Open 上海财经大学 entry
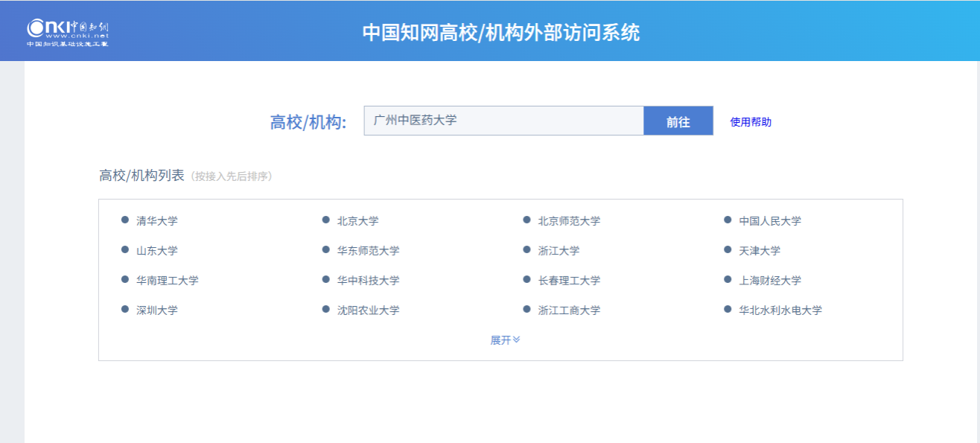The width and height of the screenshot is (980, 443). [770, 281]
